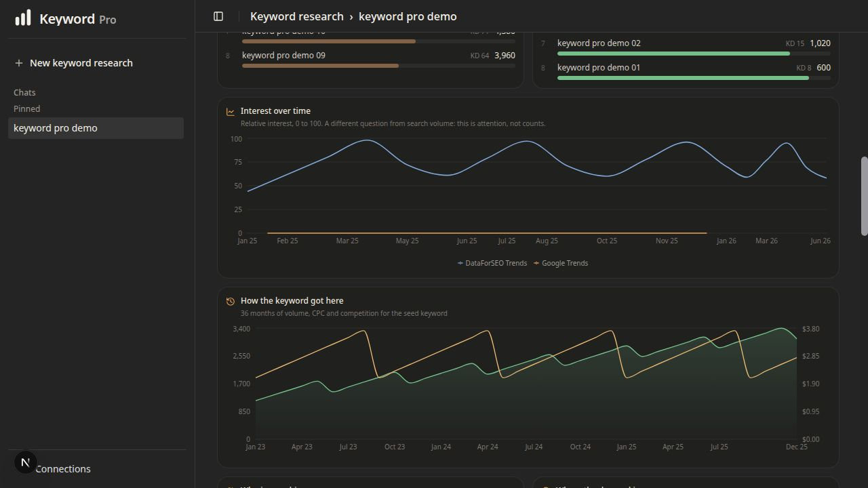
Task: Click the 3,400 volume axis label
Action: (241, 329)
